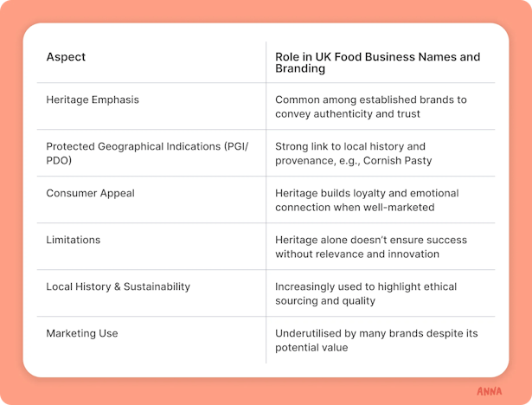Click the PDO) text in second row
This screenshot has height=405, width=532.
[x=59, y=160]
